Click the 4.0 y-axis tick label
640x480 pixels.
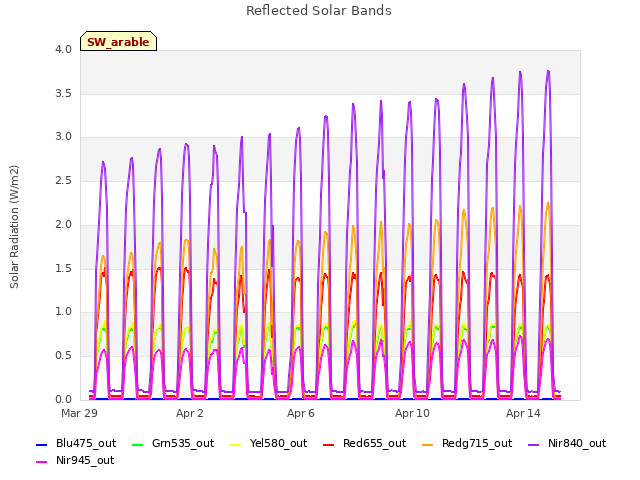click(x=63, y=49)
